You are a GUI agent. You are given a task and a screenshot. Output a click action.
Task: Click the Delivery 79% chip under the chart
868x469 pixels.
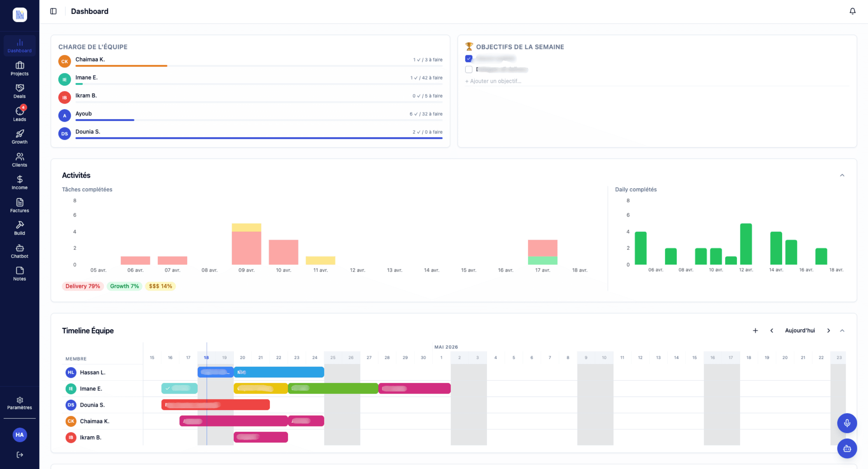pos(82,286)
